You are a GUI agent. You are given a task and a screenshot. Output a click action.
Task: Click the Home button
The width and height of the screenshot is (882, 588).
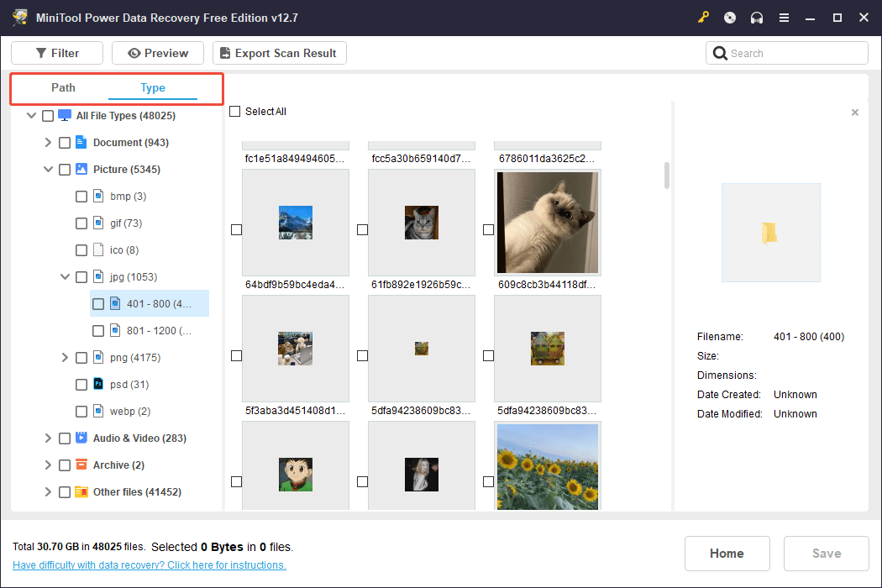point(727,553)
